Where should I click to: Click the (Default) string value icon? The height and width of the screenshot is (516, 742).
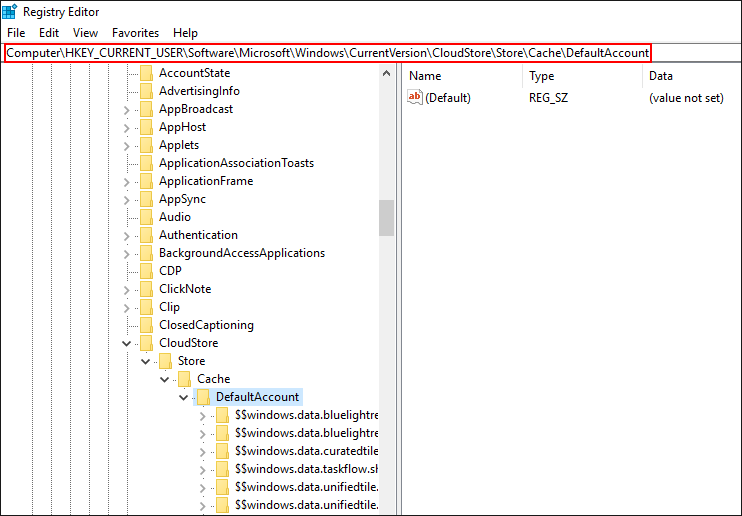415,98
